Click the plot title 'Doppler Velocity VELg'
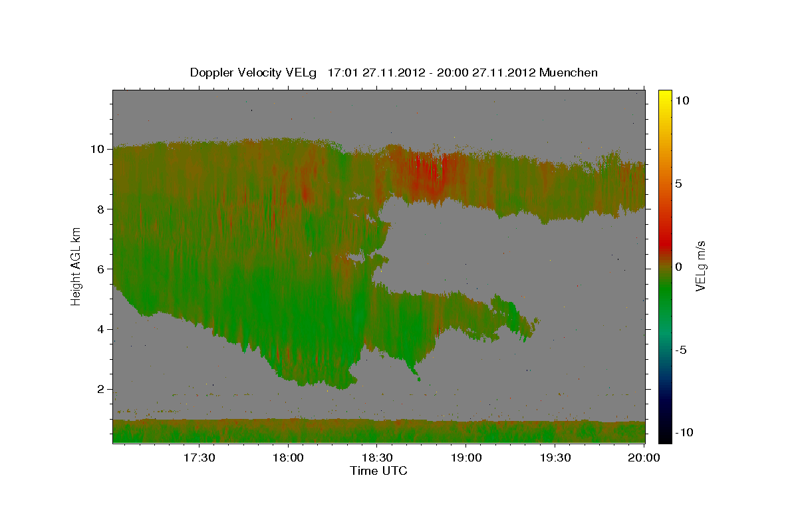The width and height of the screenshot is (798, 532). pyautogui.click(x=254, y=72)
